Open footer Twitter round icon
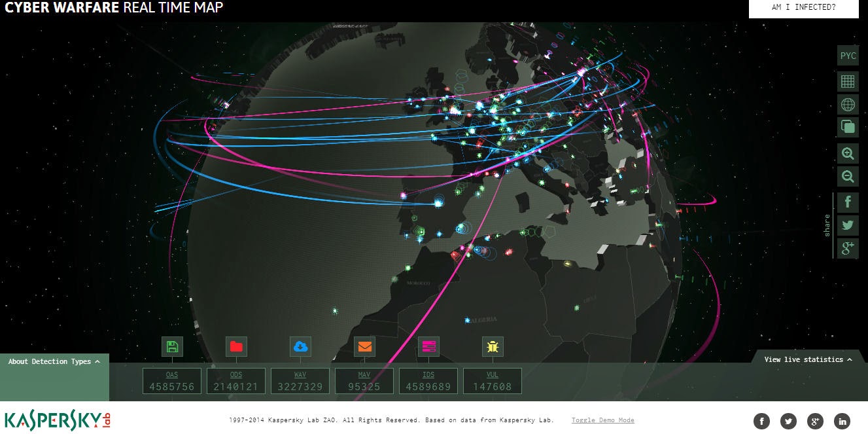The width and height of the screenshot is (868, 434). (x=789, y=421)
